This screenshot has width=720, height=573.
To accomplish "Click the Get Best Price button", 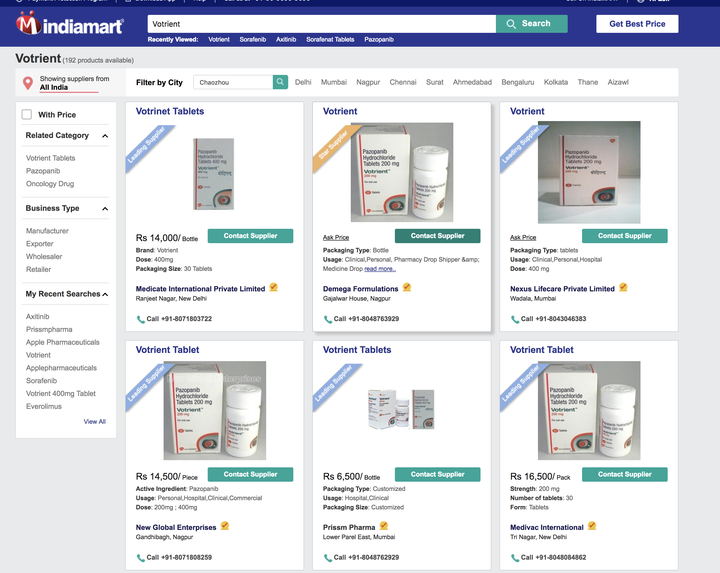I will click(637, 24).
